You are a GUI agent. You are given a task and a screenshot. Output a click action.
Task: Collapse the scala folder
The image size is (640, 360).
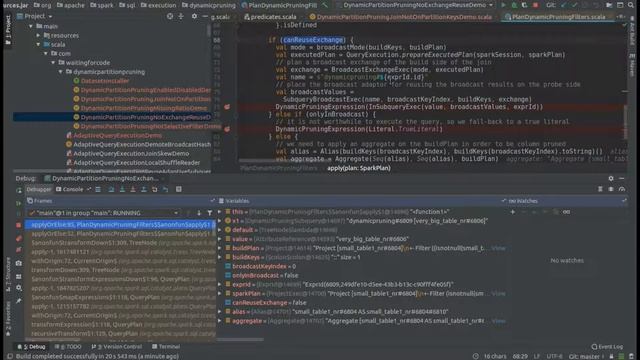38,44
